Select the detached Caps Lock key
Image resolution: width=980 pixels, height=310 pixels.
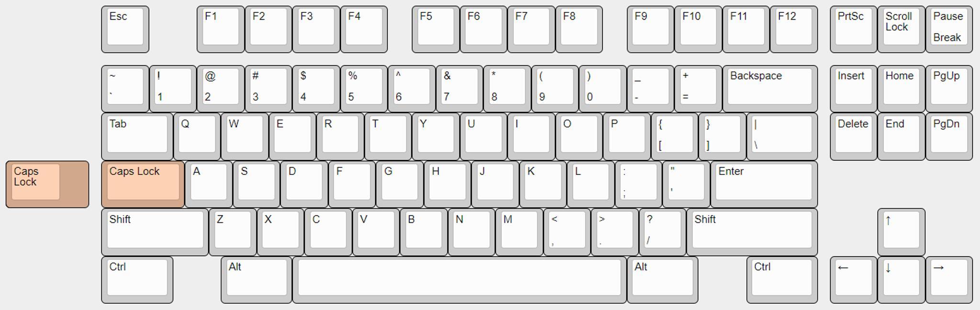pyautogui.click(x=47, y=184)
